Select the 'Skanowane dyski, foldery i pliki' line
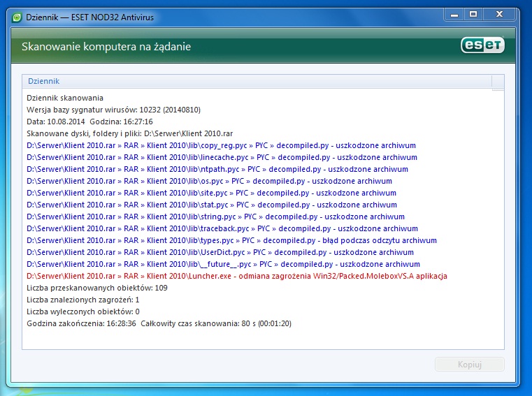 pos(129,133)
